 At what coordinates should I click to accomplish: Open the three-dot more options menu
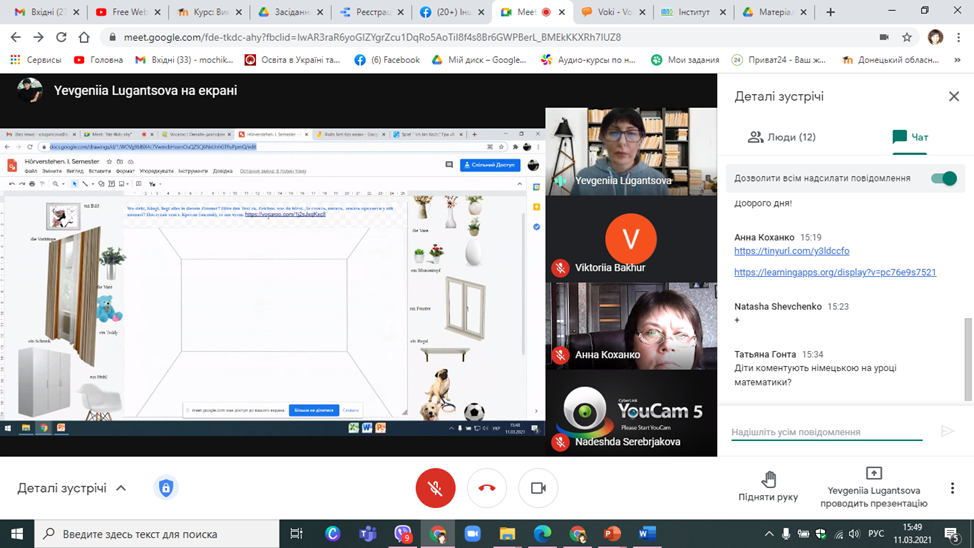click(x=952, y=488)
